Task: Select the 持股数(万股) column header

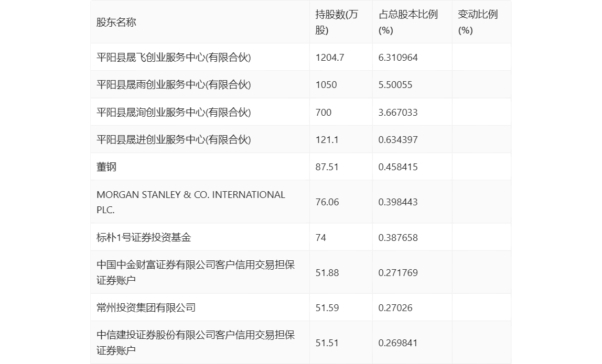Action: pyautogui.click(x=337, y=22)
